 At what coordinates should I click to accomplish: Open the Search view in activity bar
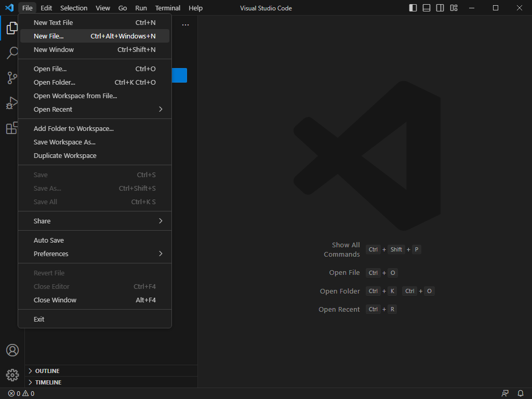pos(12,53)
